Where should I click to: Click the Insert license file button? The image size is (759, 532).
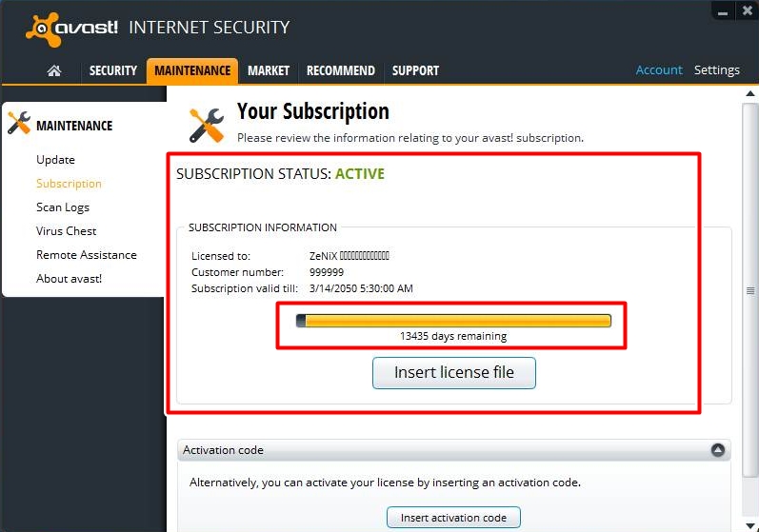453,373
